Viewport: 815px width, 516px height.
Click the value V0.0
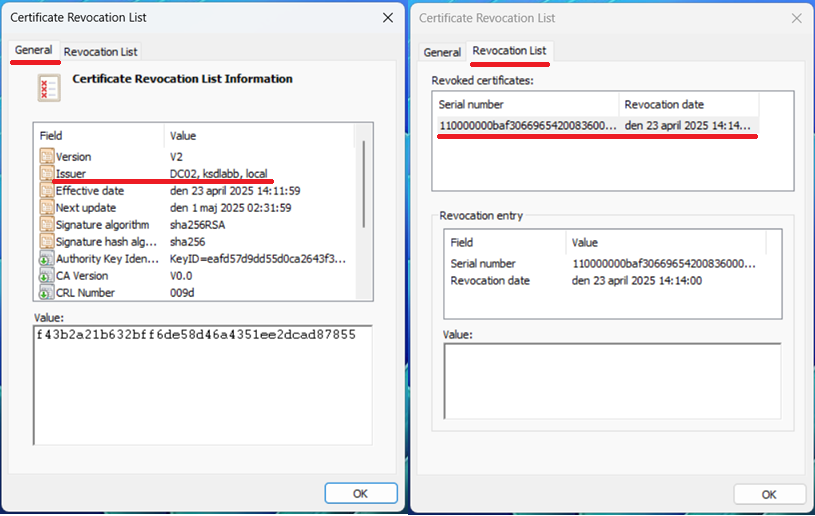181,276
